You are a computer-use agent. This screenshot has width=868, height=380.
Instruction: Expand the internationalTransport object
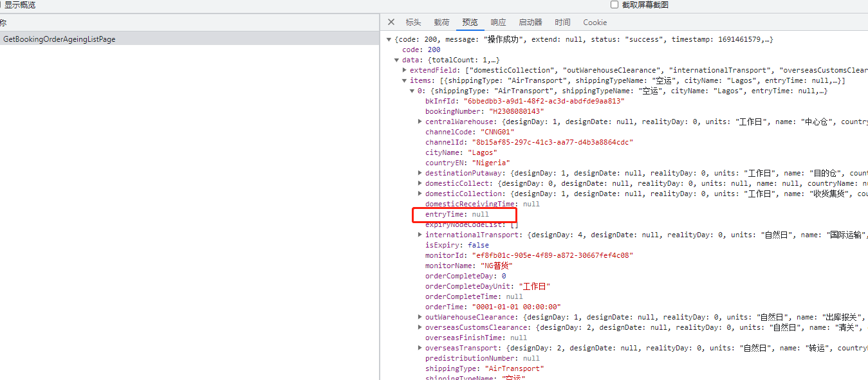[x=420, y=235]
